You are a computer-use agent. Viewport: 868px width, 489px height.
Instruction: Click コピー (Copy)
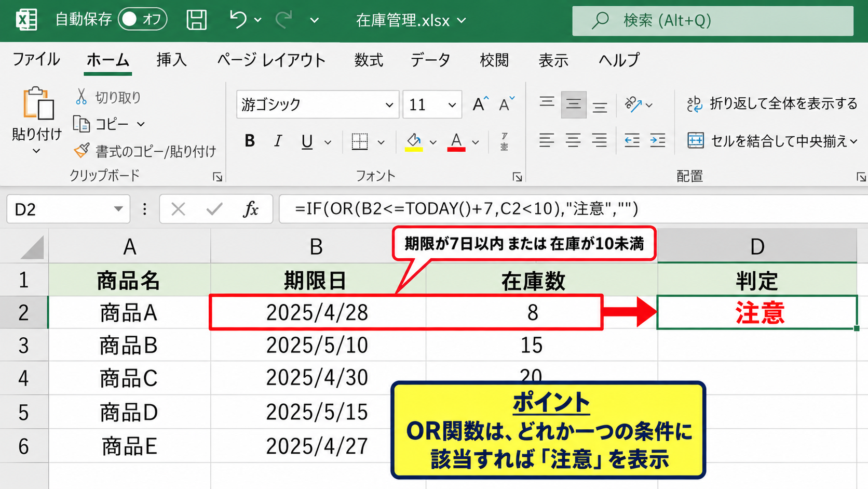pyautogui.click(x=101, y=124)
